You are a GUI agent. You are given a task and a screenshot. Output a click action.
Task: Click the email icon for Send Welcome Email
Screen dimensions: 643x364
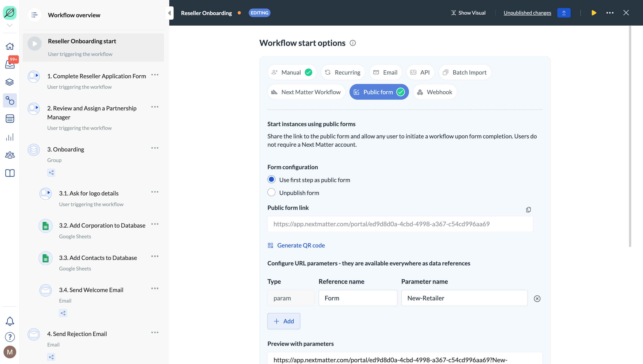coord(45,290)
